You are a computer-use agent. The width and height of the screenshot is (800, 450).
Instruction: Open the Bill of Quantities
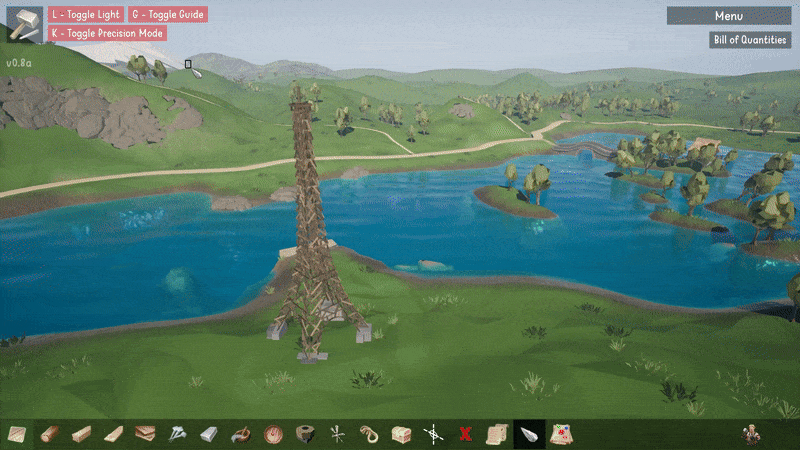click(x=750, y=40)
